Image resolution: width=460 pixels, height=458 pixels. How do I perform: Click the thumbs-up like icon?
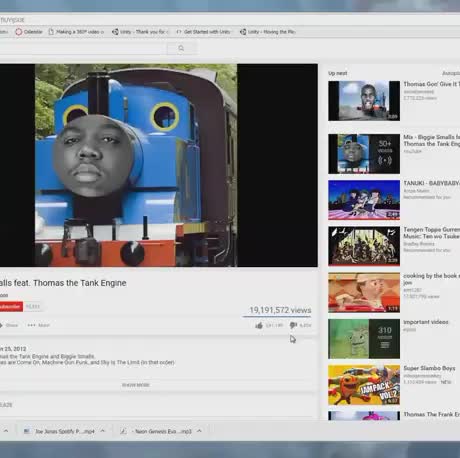click(x=259, y=326)
